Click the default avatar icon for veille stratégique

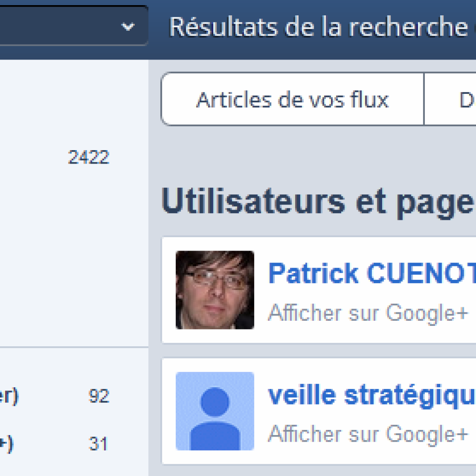pos(215,411)
